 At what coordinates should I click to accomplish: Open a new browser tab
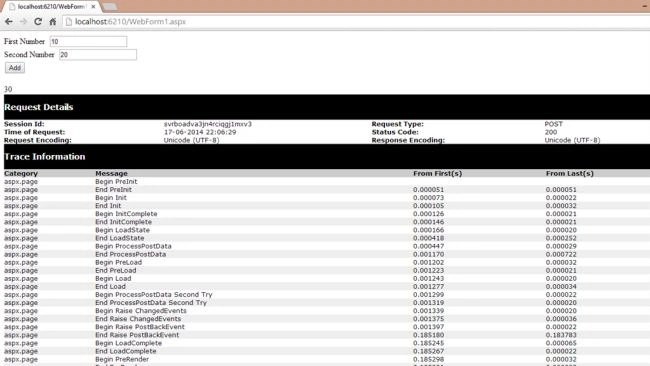click(x=109, y=7)
